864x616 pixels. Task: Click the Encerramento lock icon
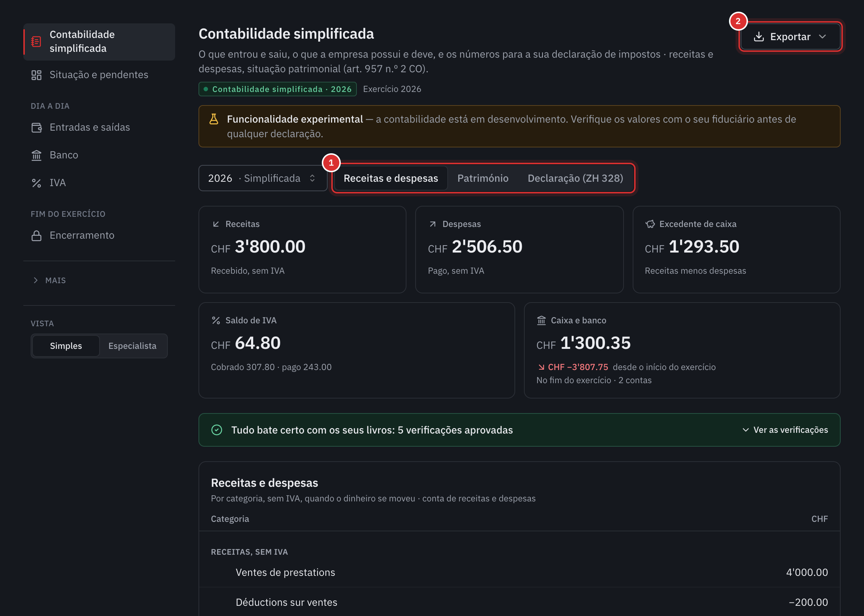pos(36,235)
